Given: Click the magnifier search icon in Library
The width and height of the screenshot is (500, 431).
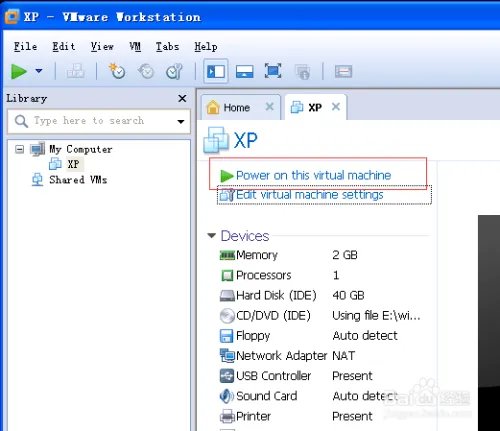Looking at the screenshot, I should click(21, 121).
